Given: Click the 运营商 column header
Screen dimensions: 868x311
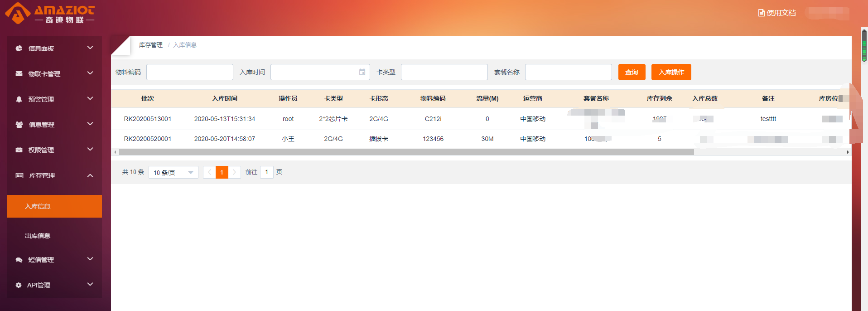Looking at the screenshot, I should tap(533, 98).
